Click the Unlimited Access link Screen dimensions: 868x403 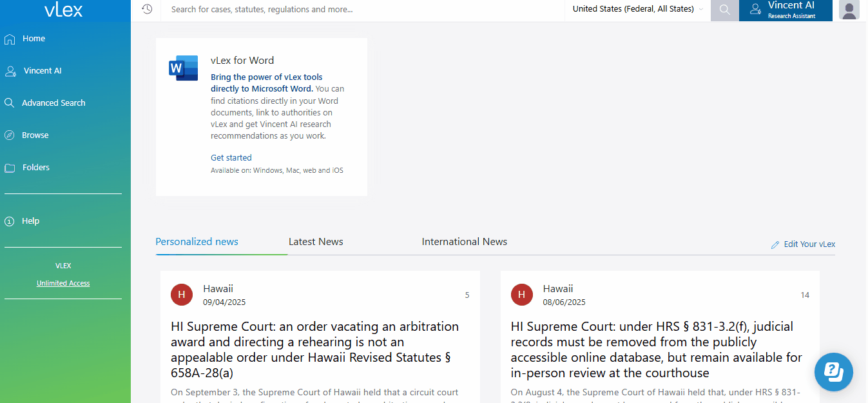tap(63, 283)
